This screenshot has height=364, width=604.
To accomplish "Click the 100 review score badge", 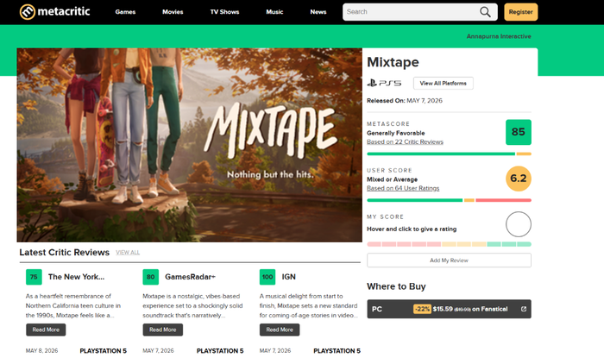I will click(267, 277).
